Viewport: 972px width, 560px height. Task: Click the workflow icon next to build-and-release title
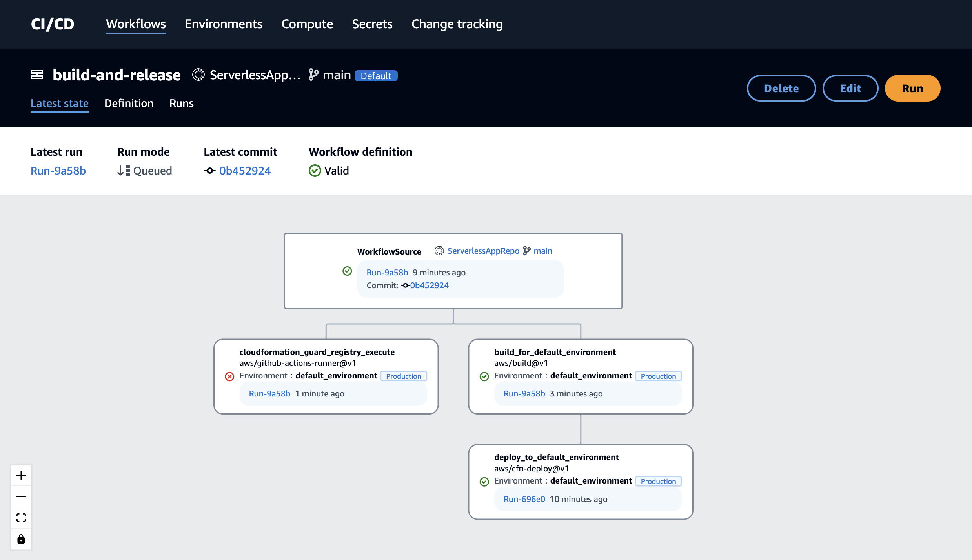point(37,74)
